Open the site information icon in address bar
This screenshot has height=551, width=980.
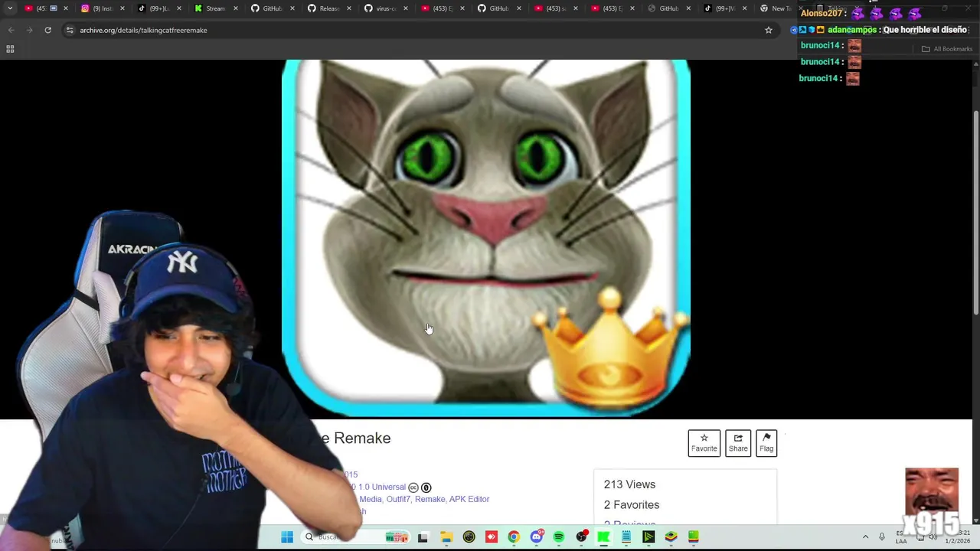click(x=70, y=30)
